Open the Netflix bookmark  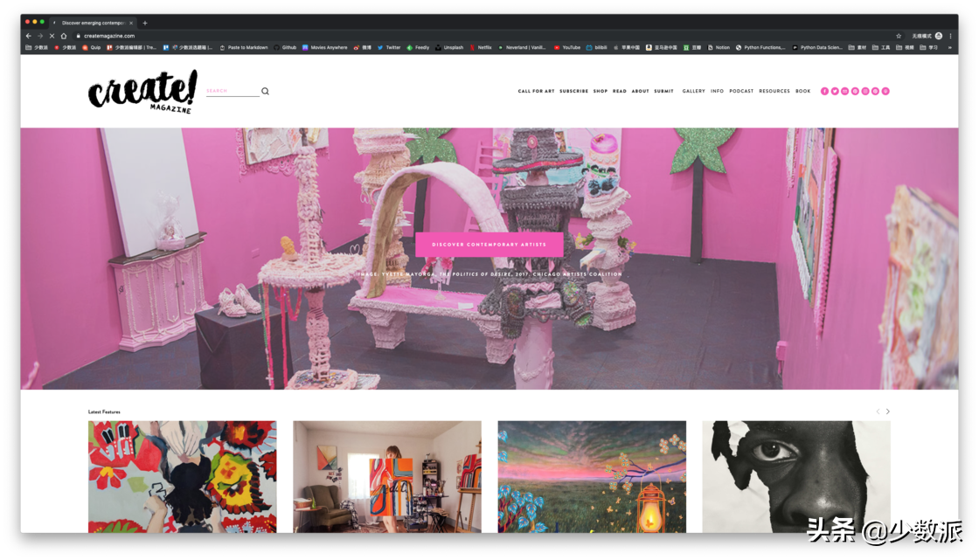[481, 47]
